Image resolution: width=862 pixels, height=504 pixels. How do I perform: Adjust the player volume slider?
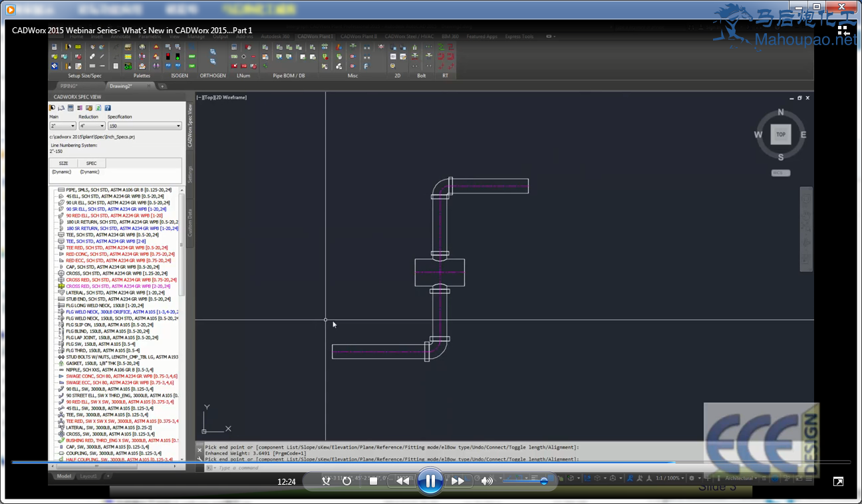[x=525, y=481]
